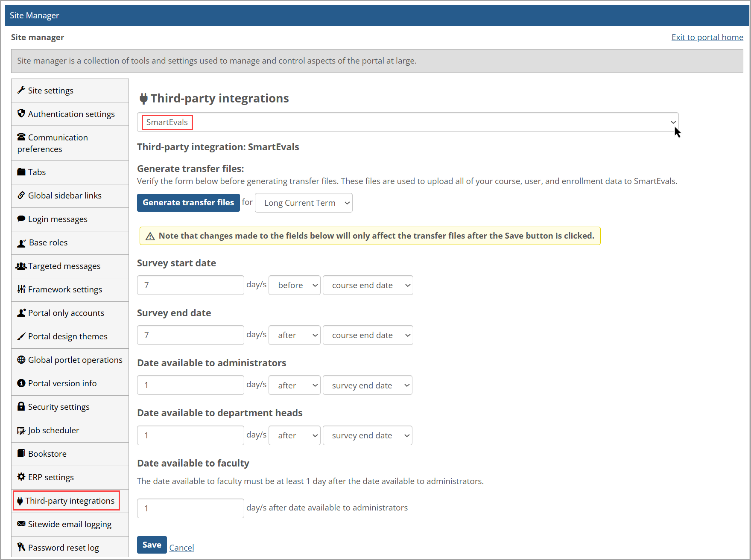Viewport: 751px width, 560px height.
Task: Click the lock icon next to Security settings
Action: pos(21,406)
